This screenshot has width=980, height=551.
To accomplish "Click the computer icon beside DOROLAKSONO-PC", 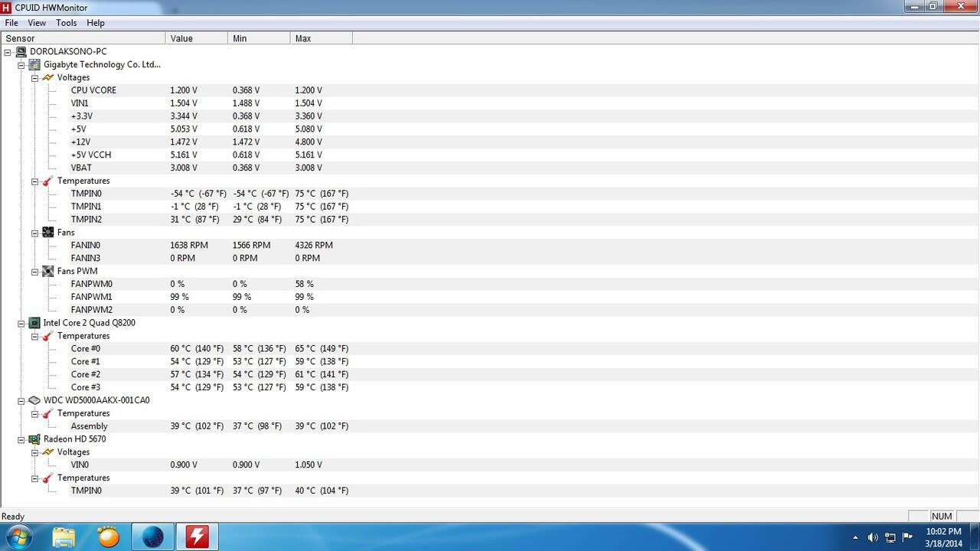I will coord(21,51).
